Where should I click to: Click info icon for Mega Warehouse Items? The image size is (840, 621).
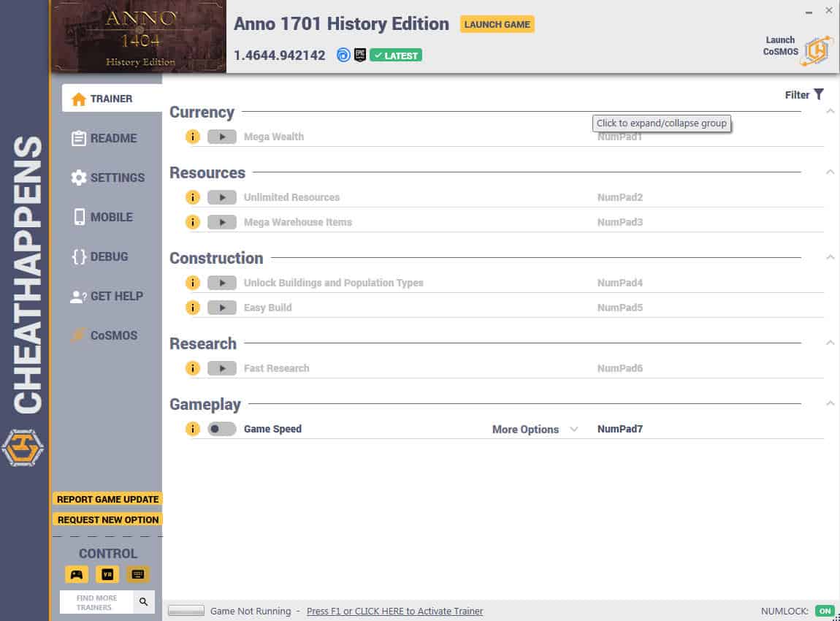[x=192, y=222]
